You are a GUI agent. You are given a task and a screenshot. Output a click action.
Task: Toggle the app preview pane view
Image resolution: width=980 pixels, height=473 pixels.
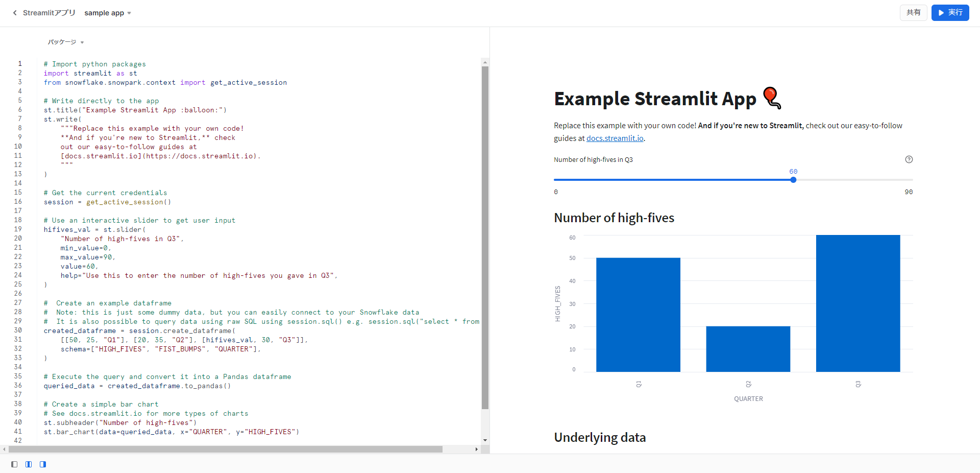click(43, 464)
